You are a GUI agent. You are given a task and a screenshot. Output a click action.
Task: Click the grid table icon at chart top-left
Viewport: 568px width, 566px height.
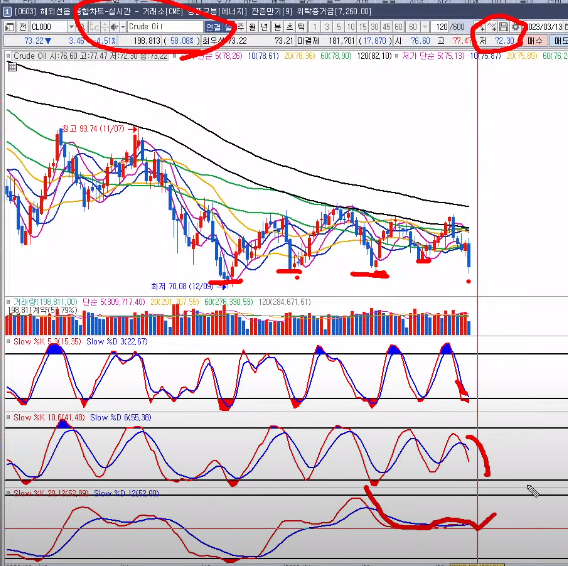(x=12, y=67)
